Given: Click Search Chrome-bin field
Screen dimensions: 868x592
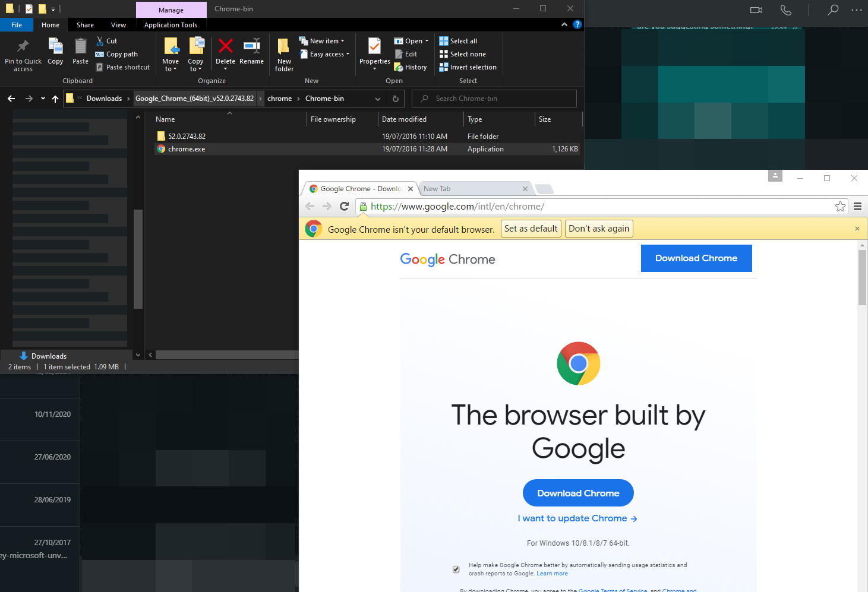Looking at the screenshot, I should (494, 99).
